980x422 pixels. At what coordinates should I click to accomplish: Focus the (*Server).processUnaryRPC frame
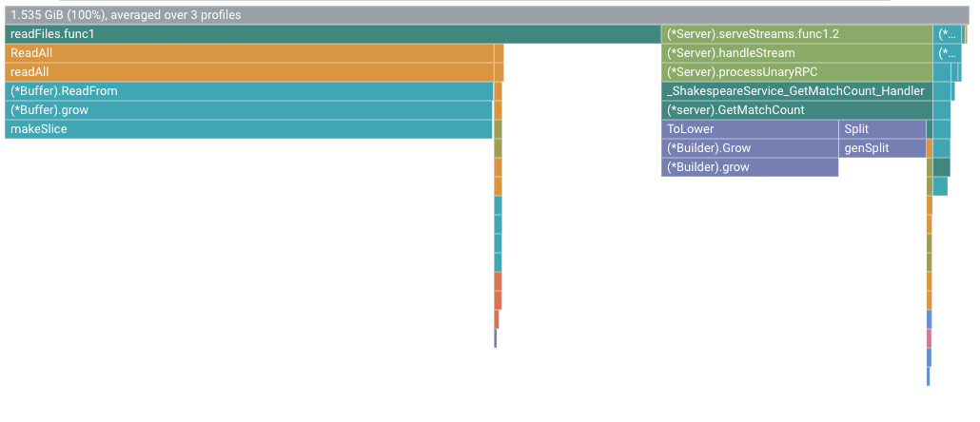tap(796, 72)
